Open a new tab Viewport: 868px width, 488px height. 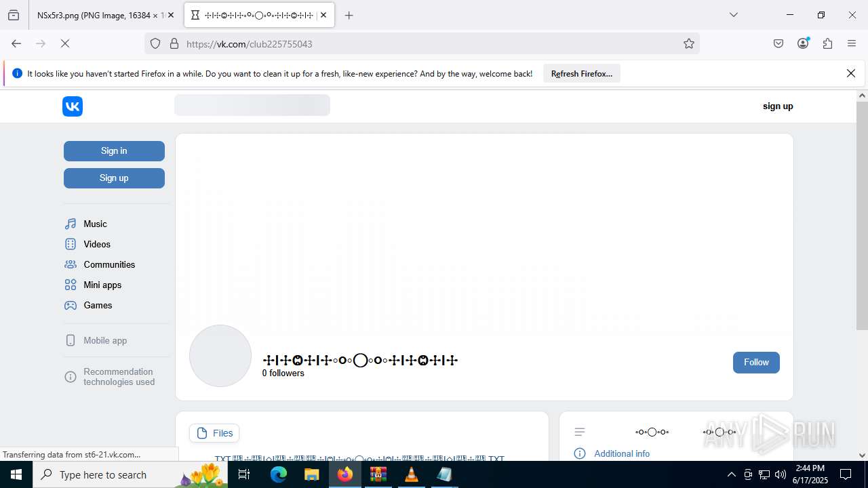pos(349,15)
